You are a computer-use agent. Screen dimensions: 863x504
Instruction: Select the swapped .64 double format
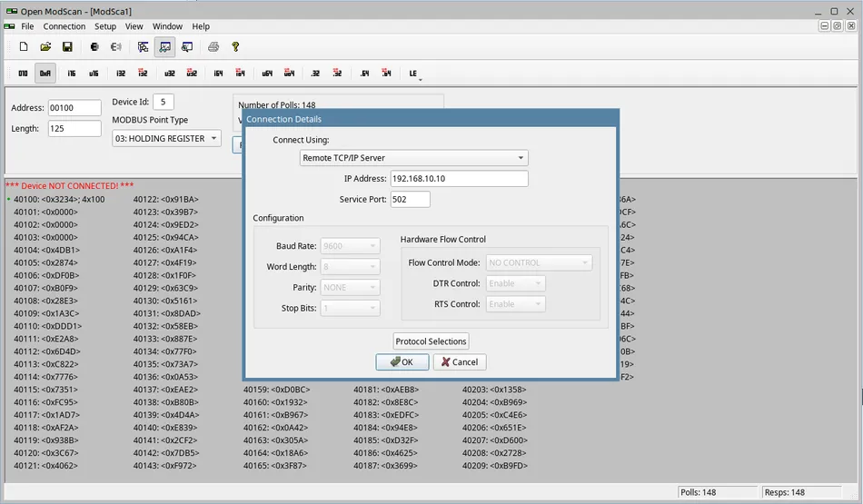(386, 74)
